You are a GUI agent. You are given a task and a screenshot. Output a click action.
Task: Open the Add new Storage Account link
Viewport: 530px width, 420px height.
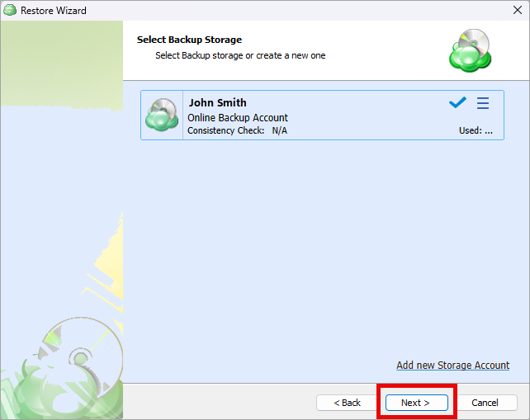[x=453, y=365]
